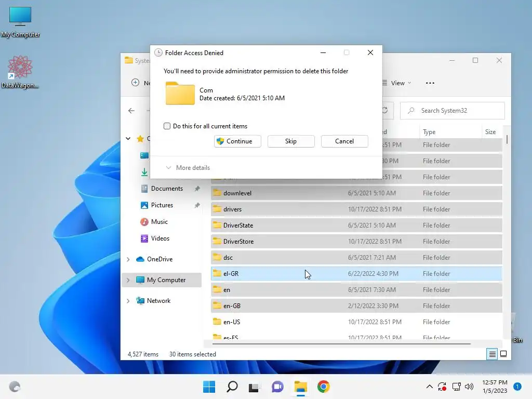This screenshot has width=532, height=399.
Task: Collapse the Quick access tree section
Action: [x=128, y=138]
